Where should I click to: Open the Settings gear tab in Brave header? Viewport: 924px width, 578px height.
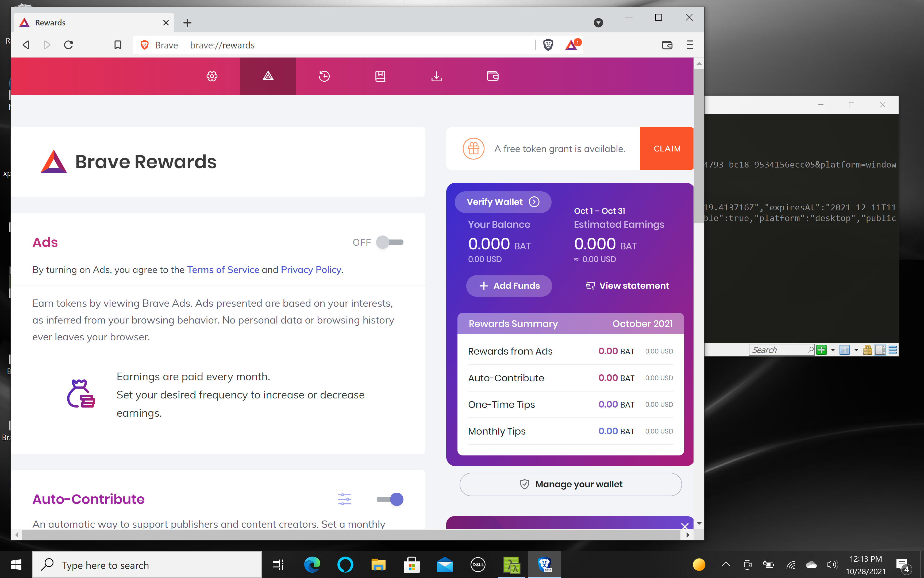212,76
